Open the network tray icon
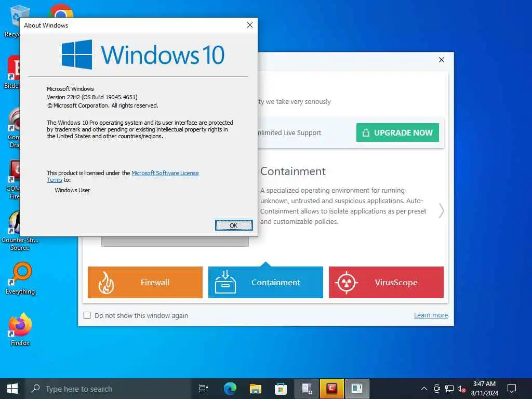The height and width of the screenshot is (399, 532). tap(449, 389)
